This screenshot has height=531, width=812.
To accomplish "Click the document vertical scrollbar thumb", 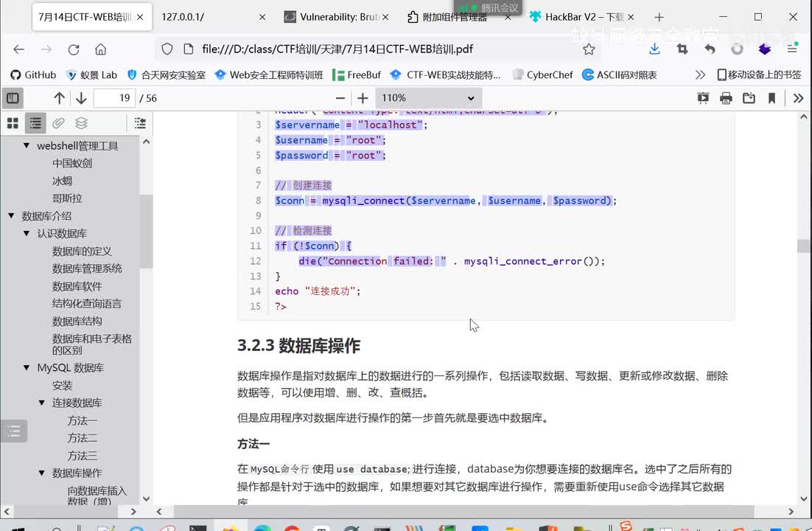I will (x=804, y=246).
